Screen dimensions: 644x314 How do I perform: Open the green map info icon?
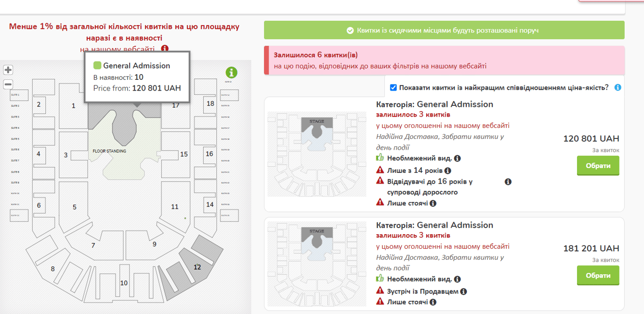pyautogui.click(x=231, y=73)
